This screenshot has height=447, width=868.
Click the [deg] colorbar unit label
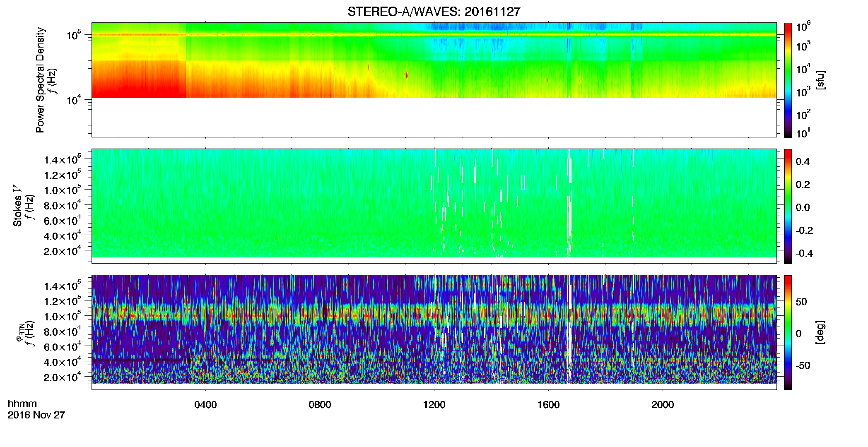click(820, 332)
